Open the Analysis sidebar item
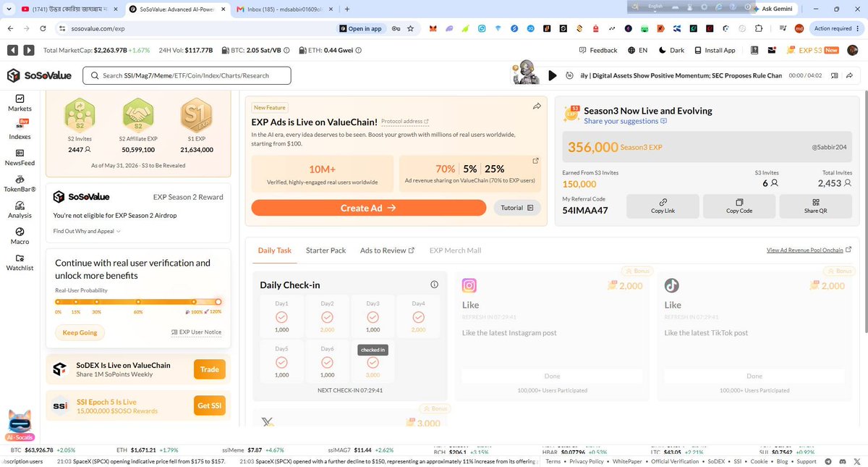The width and height of the screenshot is (868, 467). coord(20,210)
